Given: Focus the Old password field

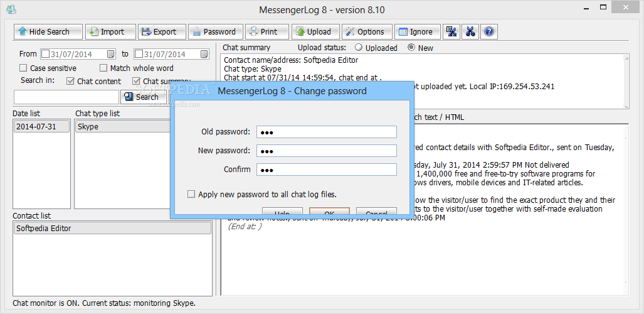Looking at the screenshot, I should pos(327,132).
